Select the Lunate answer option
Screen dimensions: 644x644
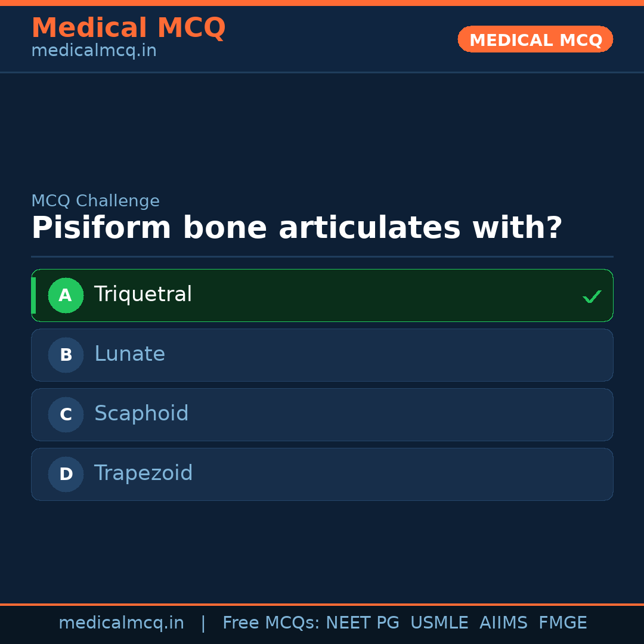(x=322, y=355)
